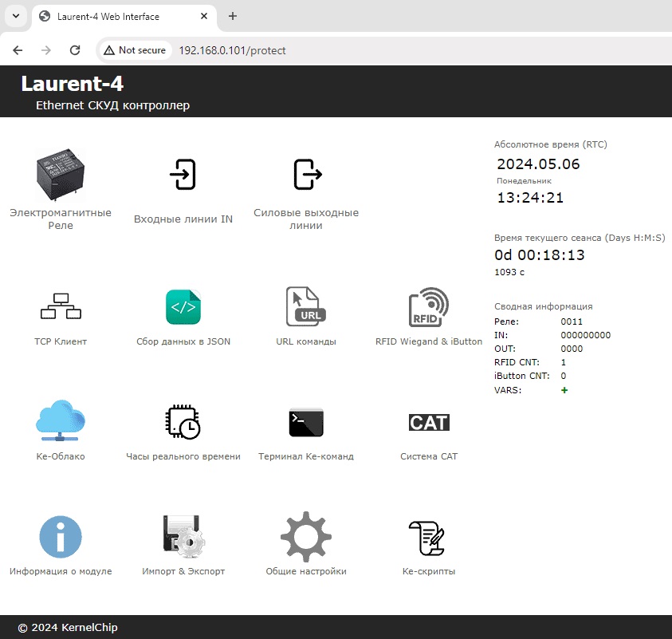Click the browser forward arrow

point(46,50)
